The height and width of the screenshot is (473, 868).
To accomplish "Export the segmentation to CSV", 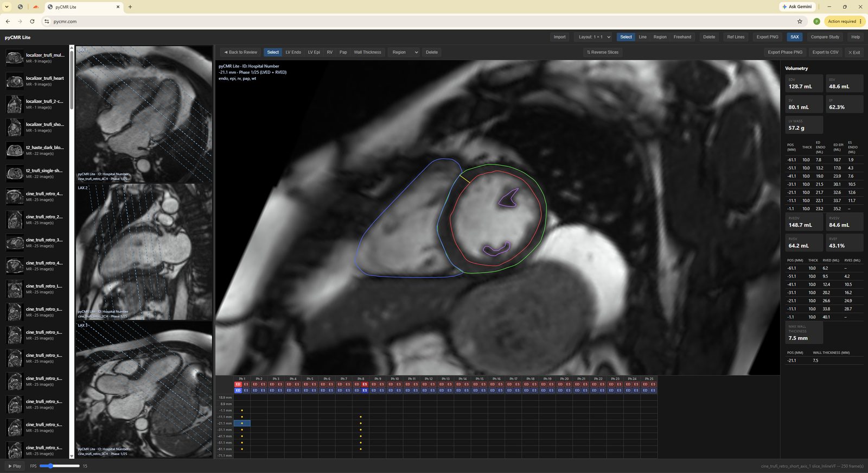I will (x=825, y=52).
